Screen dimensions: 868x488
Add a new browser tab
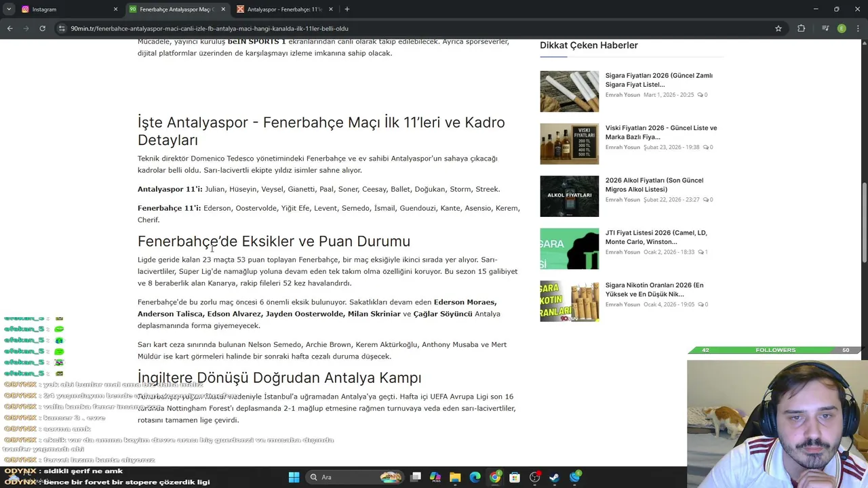pyautogui.click(x=347, y=9)
